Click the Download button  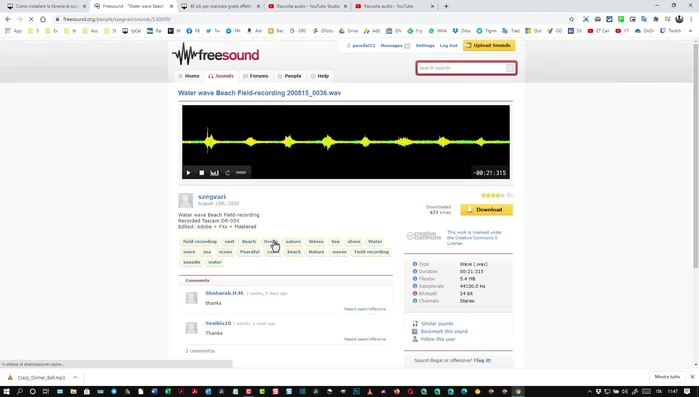click(486, 209)
